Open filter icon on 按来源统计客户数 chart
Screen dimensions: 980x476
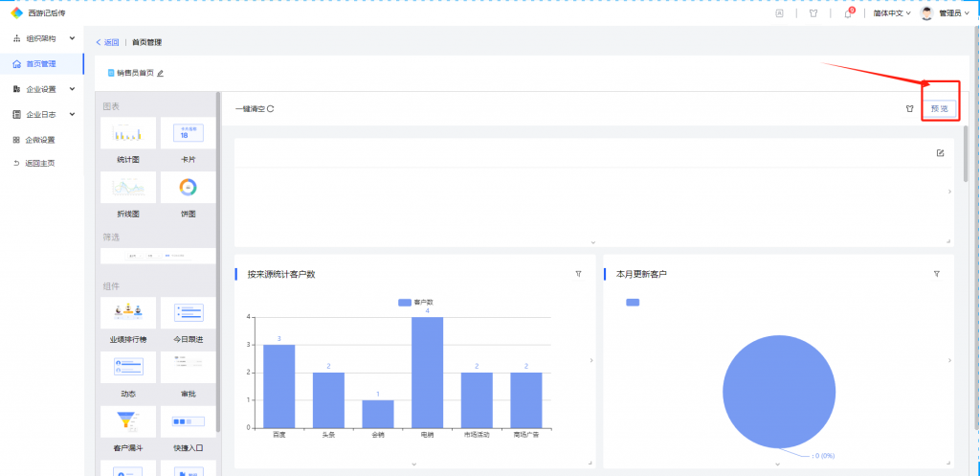point(578,273)
